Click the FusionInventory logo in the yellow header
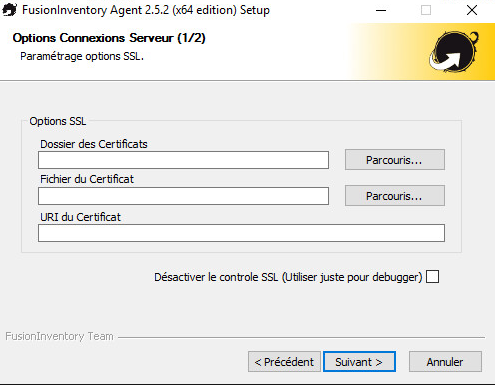496x386 pixels. (x=454, y=51)
